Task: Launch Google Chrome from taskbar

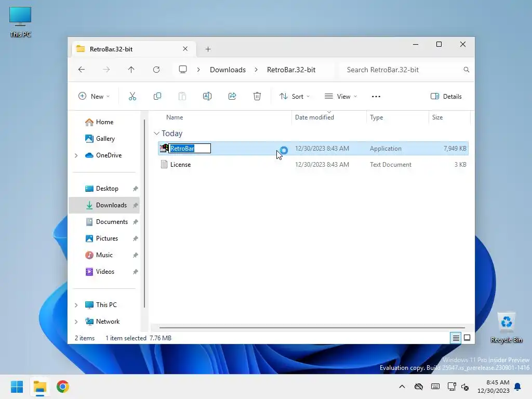Action: point(63,387)
